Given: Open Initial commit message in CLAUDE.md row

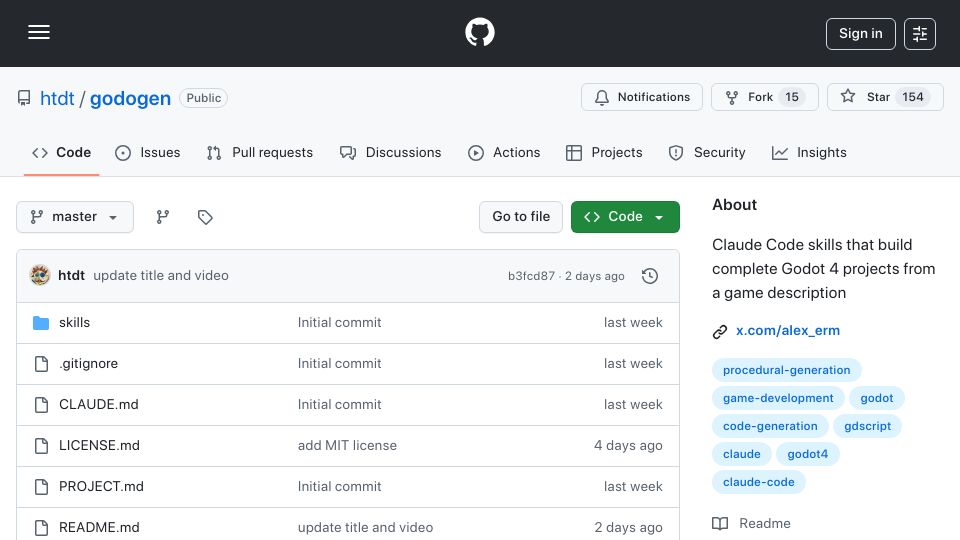Looking at the screenshot, I should [339, 405].
